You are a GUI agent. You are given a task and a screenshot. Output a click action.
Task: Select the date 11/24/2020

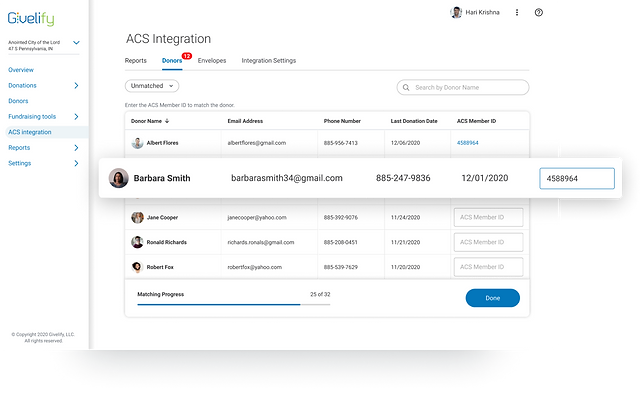click(x=405, y=217)
